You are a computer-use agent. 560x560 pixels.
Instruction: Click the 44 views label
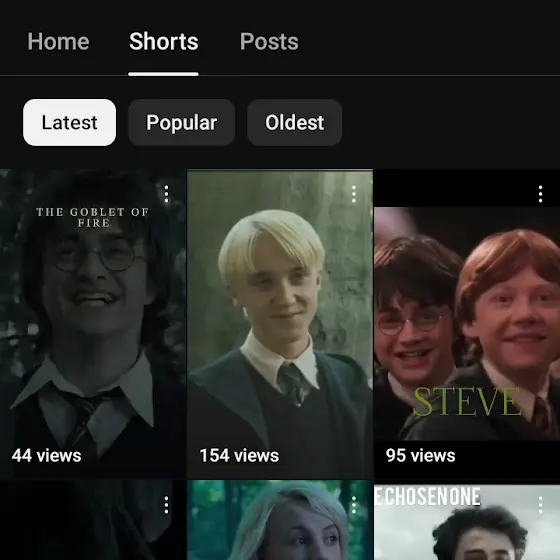46,456
